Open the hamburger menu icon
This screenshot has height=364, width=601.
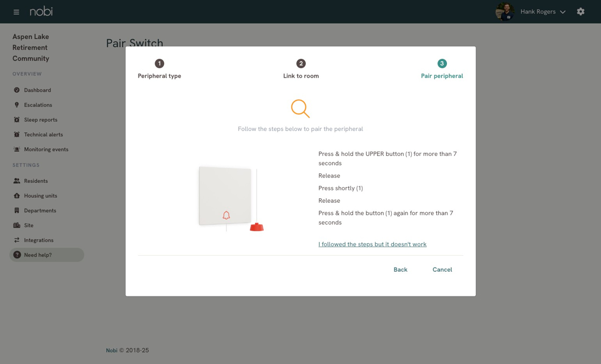[16, 12]
